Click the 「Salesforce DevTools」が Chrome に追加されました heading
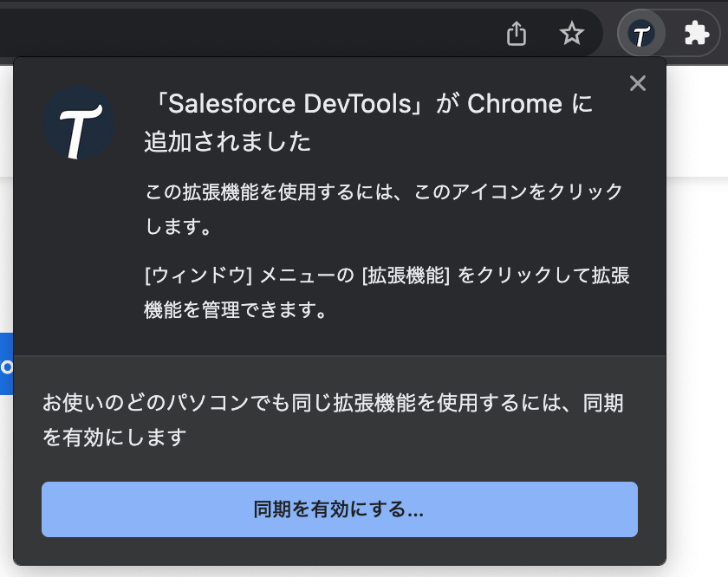728x577 pixels. 364,121
